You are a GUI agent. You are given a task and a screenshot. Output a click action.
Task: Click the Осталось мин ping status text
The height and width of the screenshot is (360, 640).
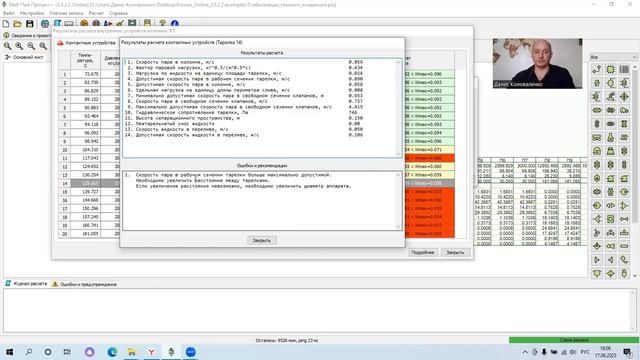pos(287,340)
